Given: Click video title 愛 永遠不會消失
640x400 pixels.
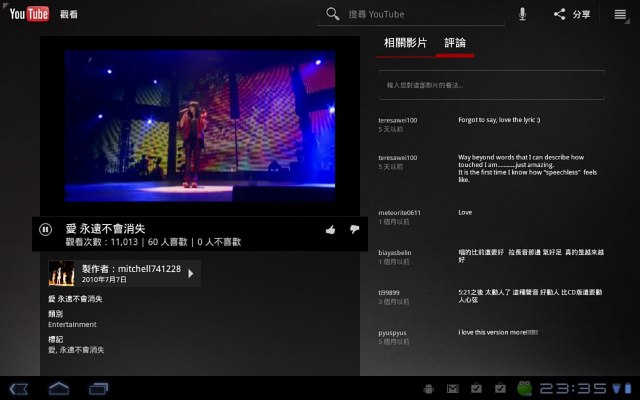Looking at the screenshot, I should coord(105,228).
